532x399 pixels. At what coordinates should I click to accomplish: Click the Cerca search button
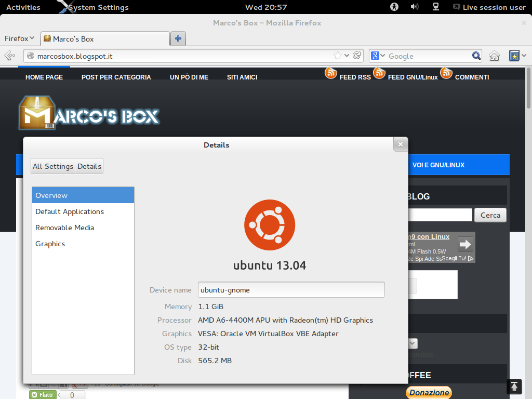490,215
